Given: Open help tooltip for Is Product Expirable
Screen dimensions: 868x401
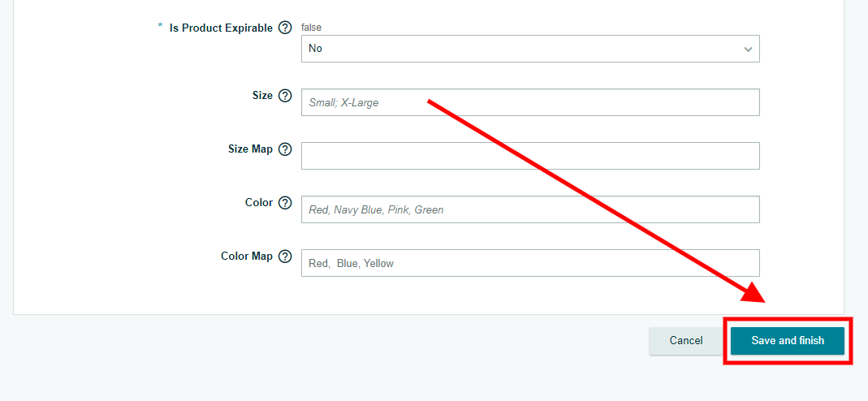Looking at the screenshot, I should (x=285, y=28).
